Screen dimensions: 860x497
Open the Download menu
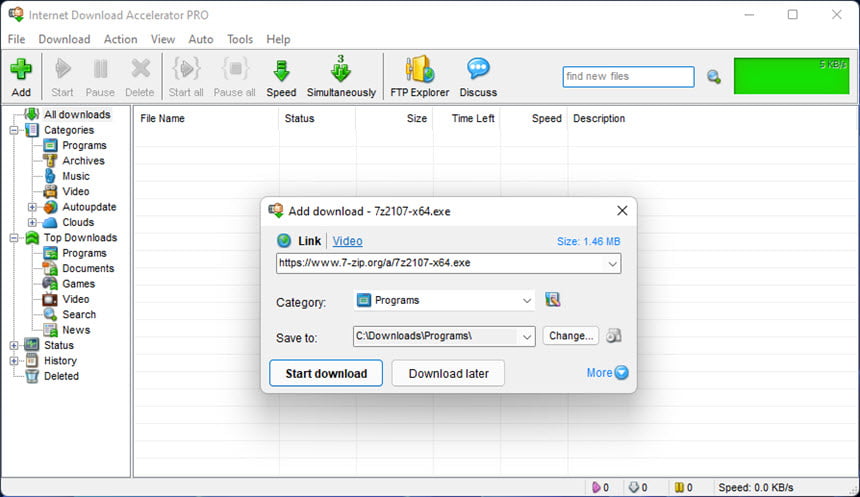[64, 39]
